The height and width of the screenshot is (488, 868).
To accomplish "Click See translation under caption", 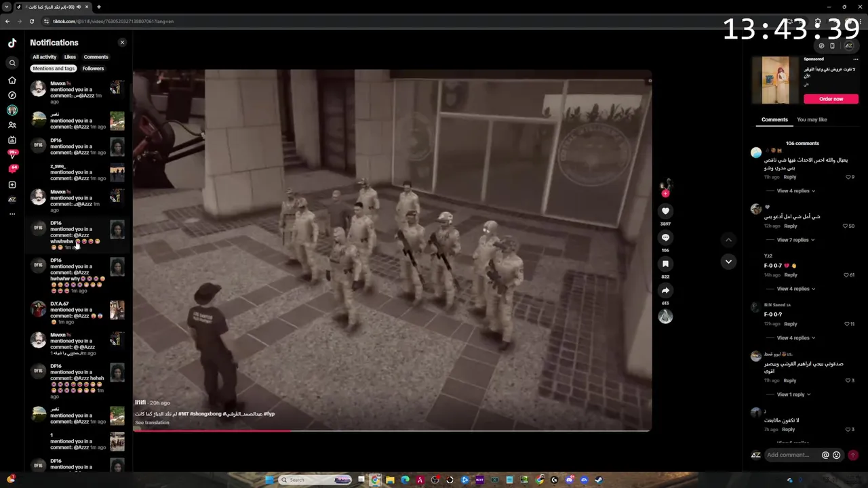I will tap(152, 422).
